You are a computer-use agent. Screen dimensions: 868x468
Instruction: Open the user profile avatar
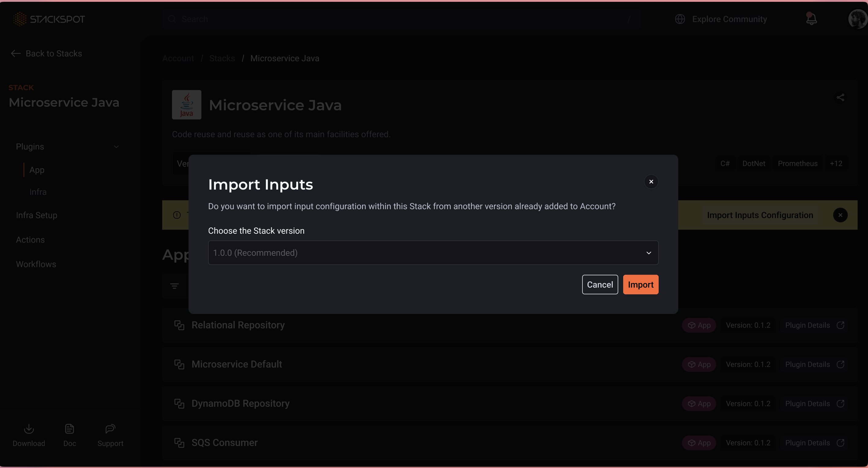pyautogui.click(x=857, y=19)
